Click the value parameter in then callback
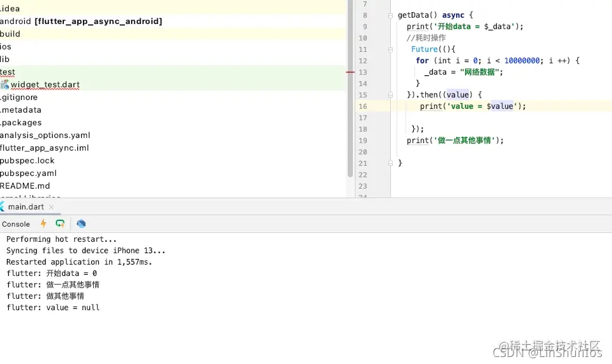This screenshot has width=612, height=364. pos(457,95)
